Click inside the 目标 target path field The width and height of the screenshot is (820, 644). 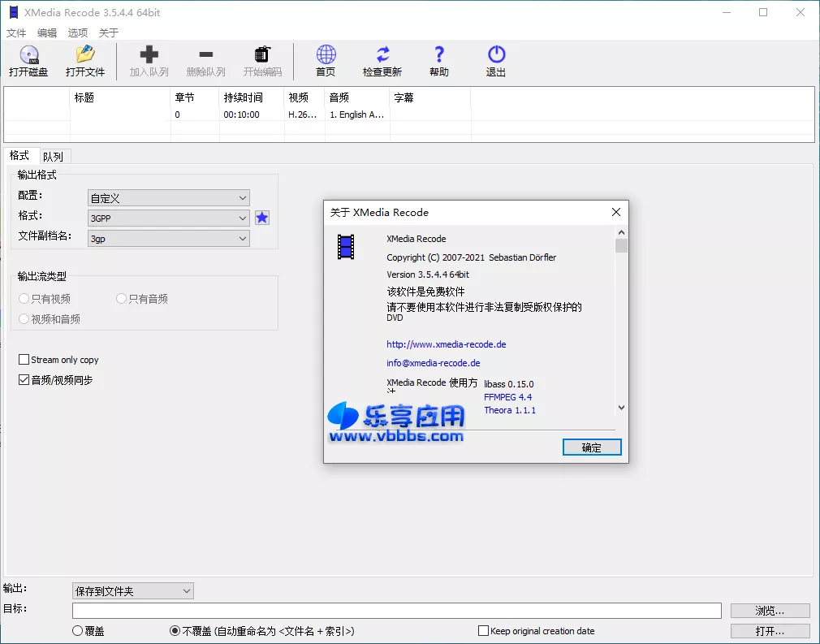coord(397,611)
